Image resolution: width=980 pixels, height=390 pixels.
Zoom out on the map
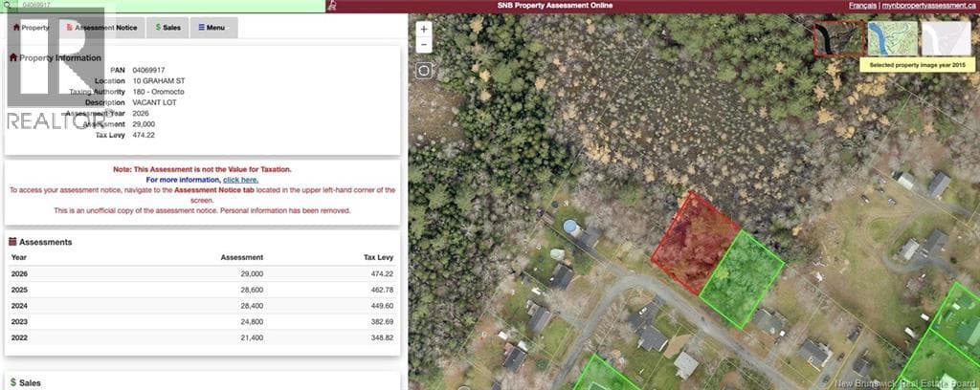(x=424, y=45)
